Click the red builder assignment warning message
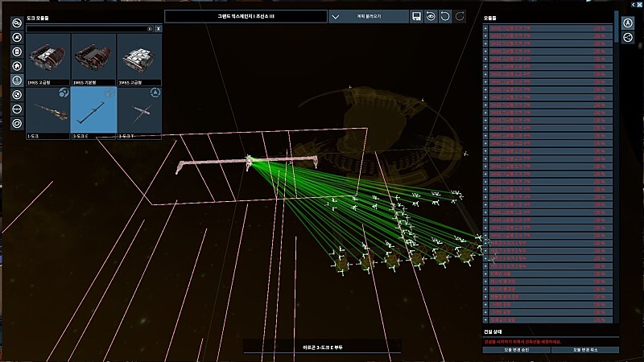Screen dimensions: 644x362 pyautogui.click(x=522, y=341)
